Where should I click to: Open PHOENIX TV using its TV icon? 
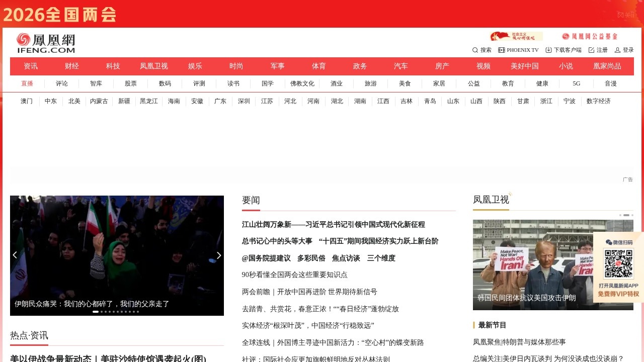[x=501, y=50]
